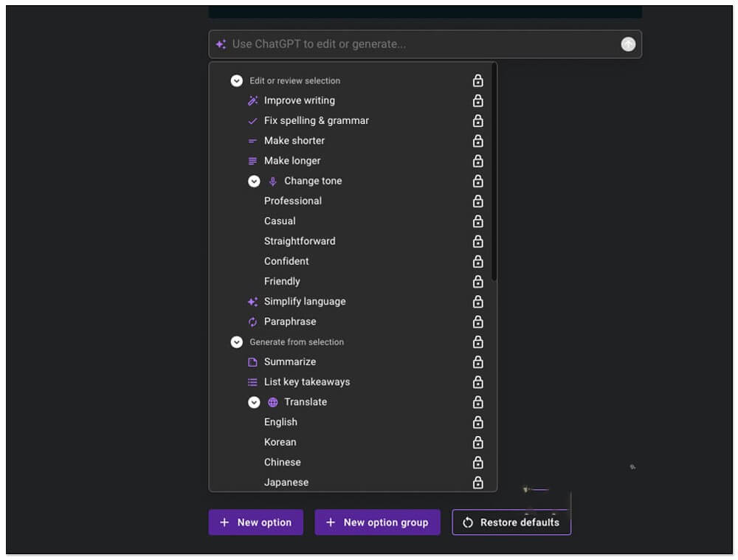Screen dimensions: 738x560
Task: Click the short lines icon beside Make shorter
Action: pyautogui.click(x=252, y=141)
